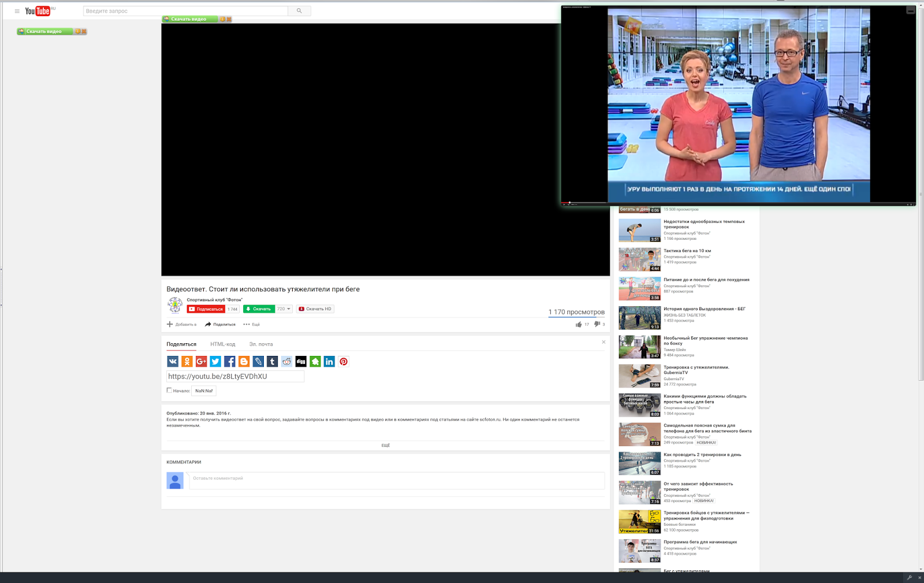
Task: Open 'Необычный Бег упражнение чемпиона по боксу'
Action: click(x=706, y=341)
